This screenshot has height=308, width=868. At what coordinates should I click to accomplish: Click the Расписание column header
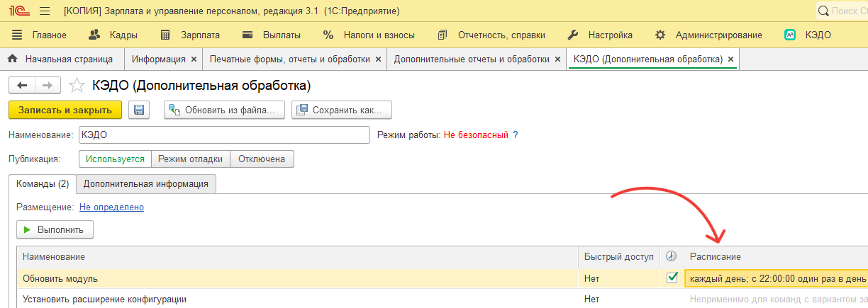(776, 256)
